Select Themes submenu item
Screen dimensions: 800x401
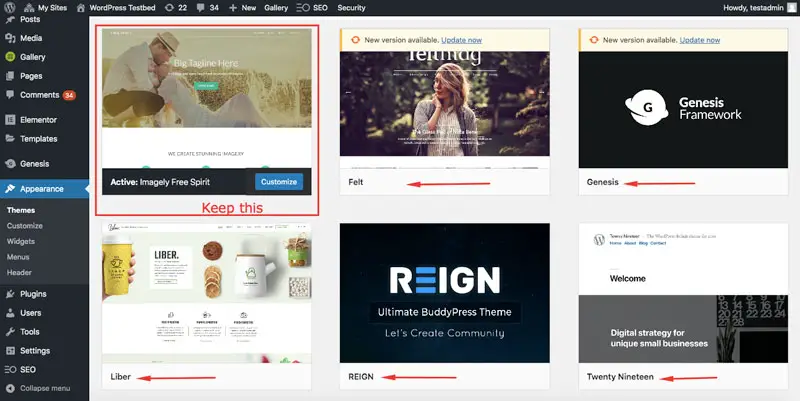click(x=21, y=210)
